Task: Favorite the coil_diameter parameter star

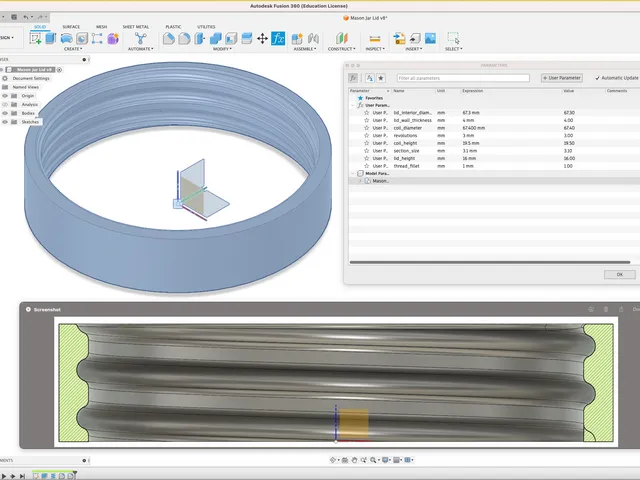Action: tap(367, 128)
